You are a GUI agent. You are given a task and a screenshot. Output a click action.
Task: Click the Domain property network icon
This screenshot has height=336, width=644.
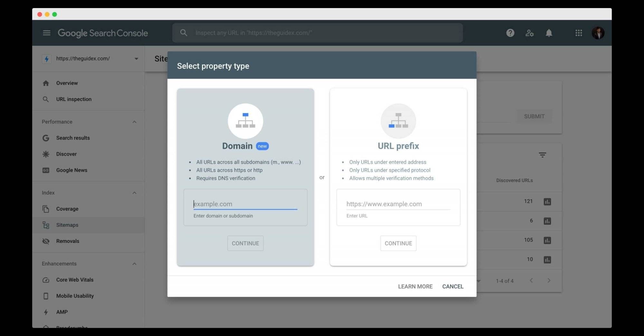pyautogui.click(x=245, y=121)
